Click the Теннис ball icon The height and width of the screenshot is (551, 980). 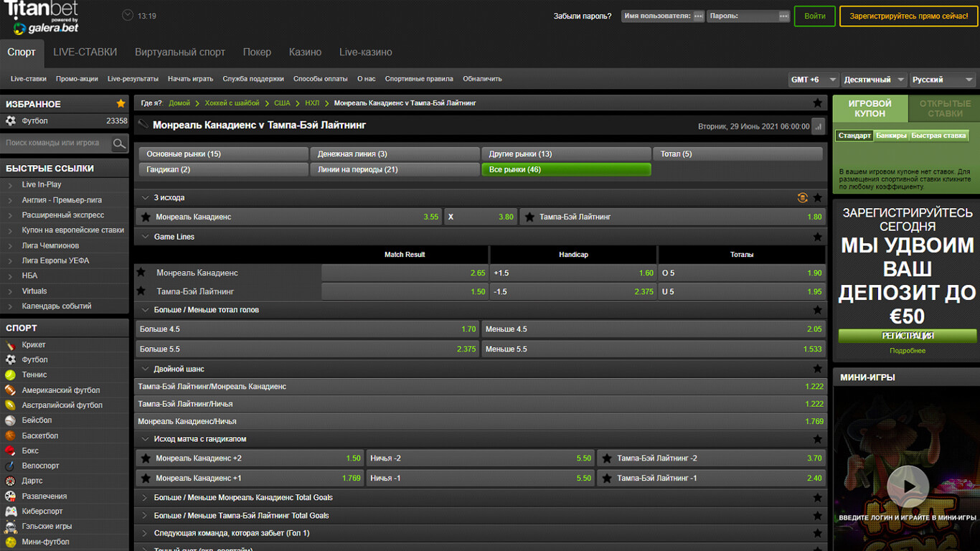pos(11,375)
